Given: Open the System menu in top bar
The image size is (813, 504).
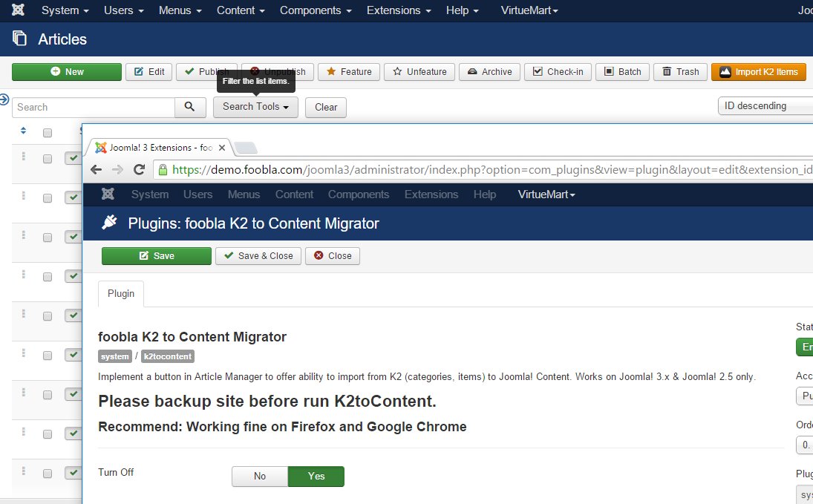Looking at the screenshot, I should pos(65,10).
